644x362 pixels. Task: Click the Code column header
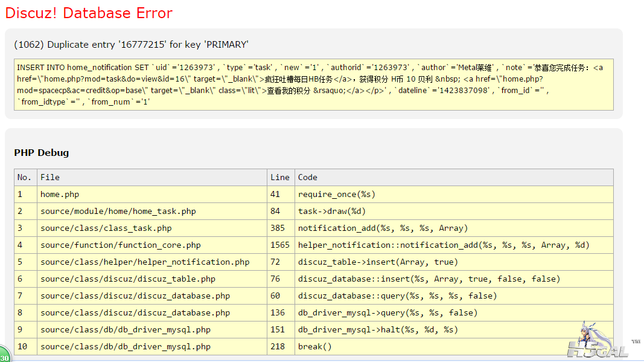click(x=308, y=178)
